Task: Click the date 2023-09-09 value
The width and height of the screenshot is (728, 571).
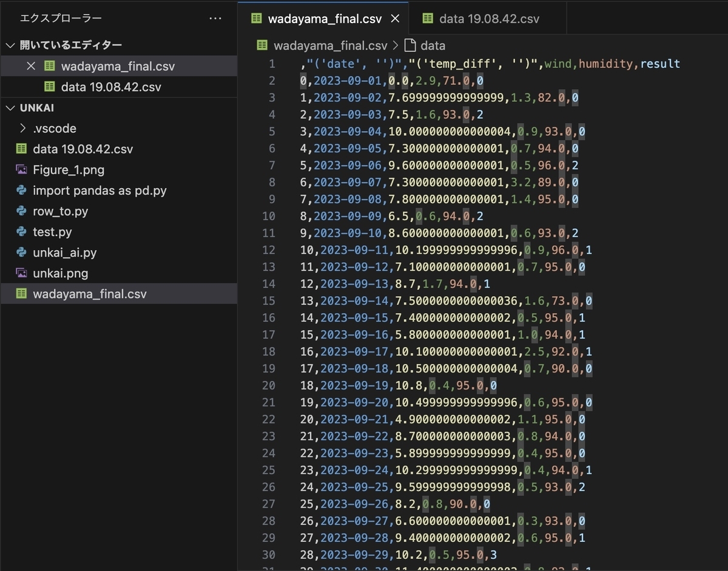Action: tap(348, 216)
